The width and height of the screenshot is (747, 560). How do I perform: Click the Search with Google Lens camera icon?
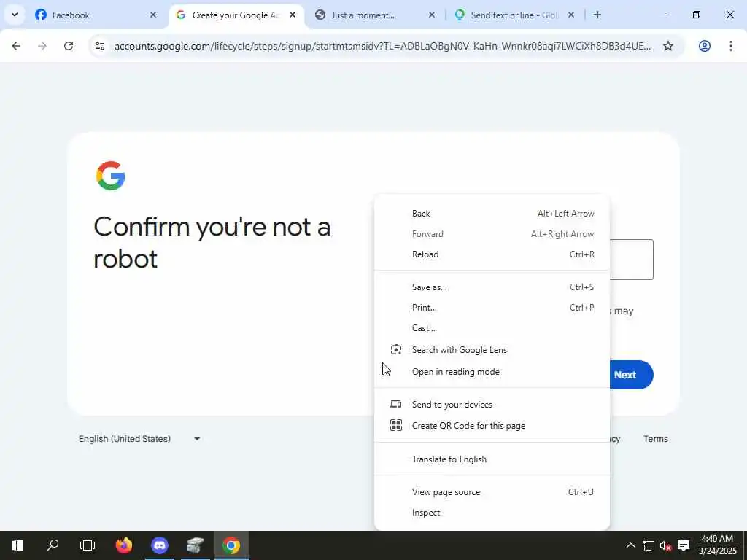pos(396,350)
